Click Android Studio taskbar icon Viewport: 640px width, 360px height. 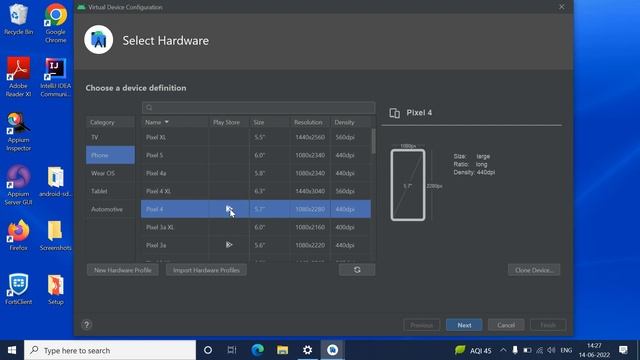pyautogui.click(x=332, y=350)
